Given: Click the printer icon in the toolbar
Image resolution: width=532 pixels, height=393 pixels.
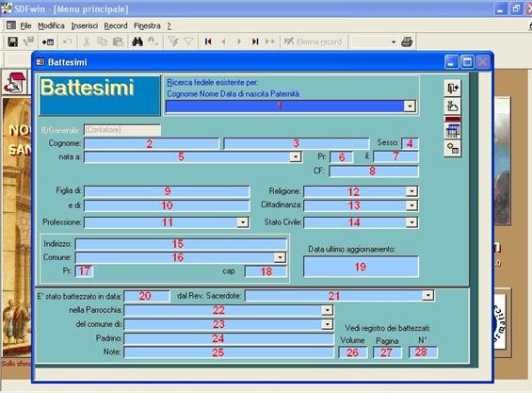Looking at the screenshot, I should point(407,41).
